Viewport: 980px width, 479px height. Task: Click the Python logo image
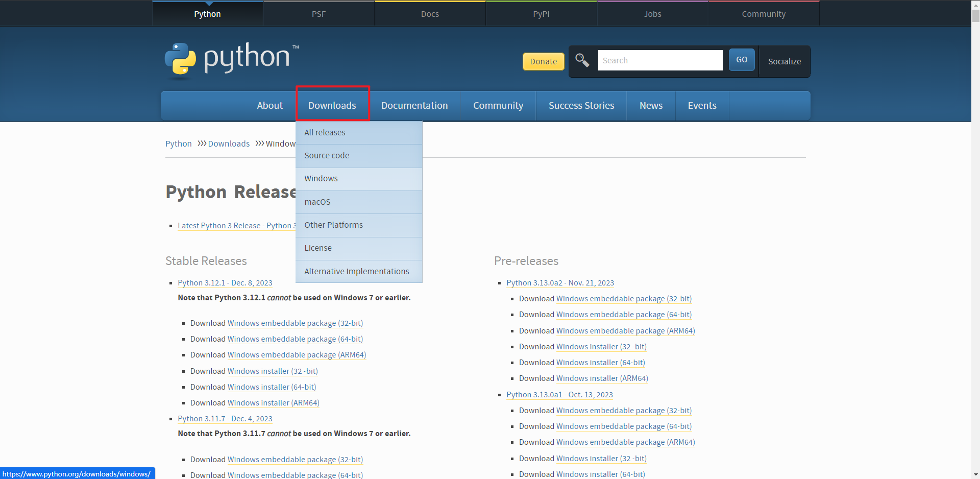tap(232, 59)
